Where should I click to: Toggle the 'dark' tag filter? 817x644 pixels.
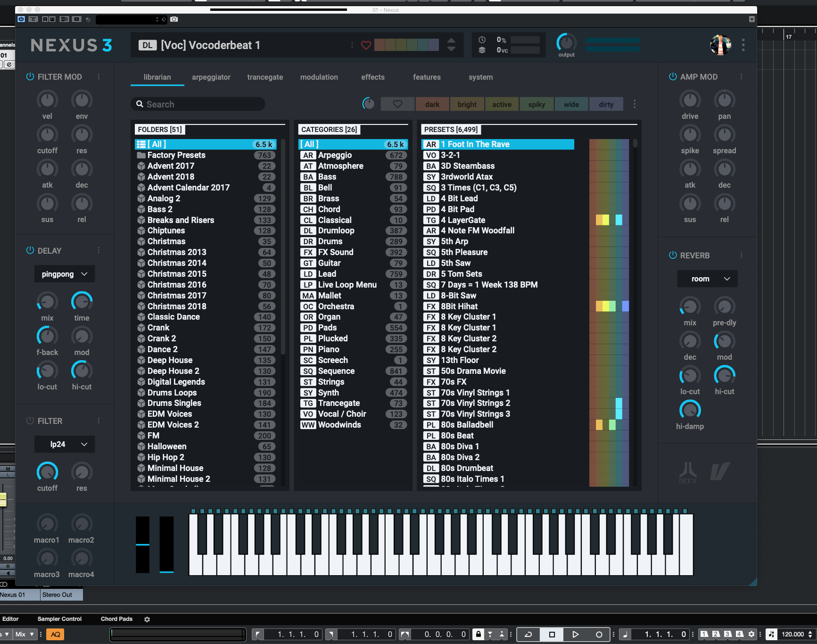[x=432, y=104]
